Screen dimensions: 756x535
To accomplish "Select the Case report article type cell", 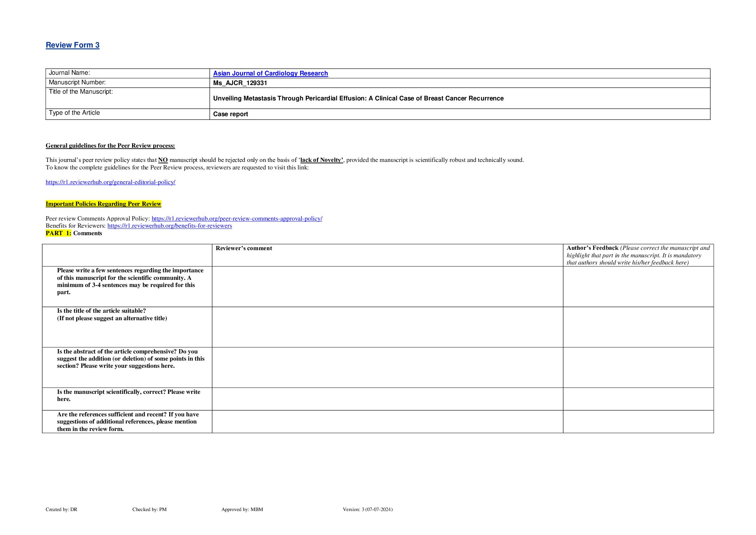I will 230,114.
